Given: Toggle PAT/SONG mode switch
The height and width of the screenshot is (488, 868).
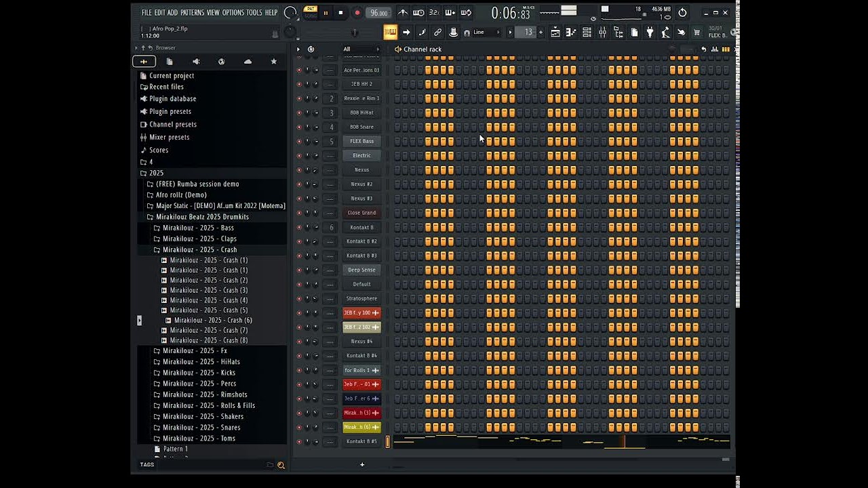Looking at the screenshot, I should (x=310, y=13).
